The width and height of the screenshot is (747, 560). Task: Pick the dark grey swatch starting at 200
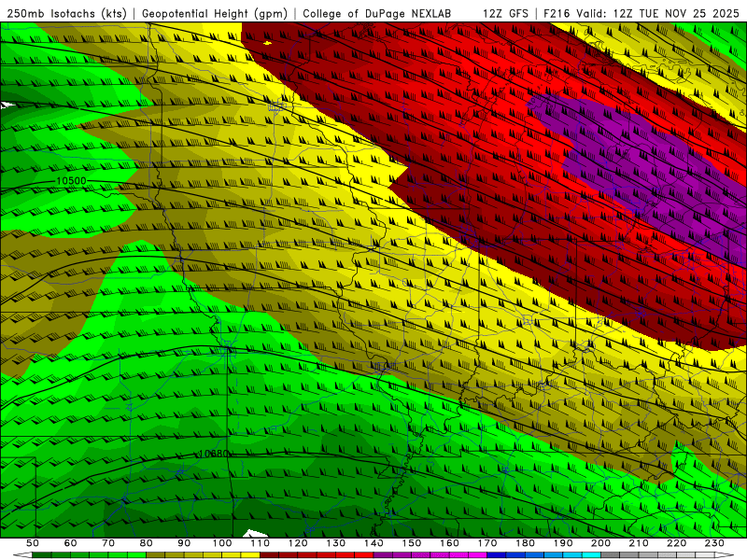pyautogui.click(x=611, y=554)
